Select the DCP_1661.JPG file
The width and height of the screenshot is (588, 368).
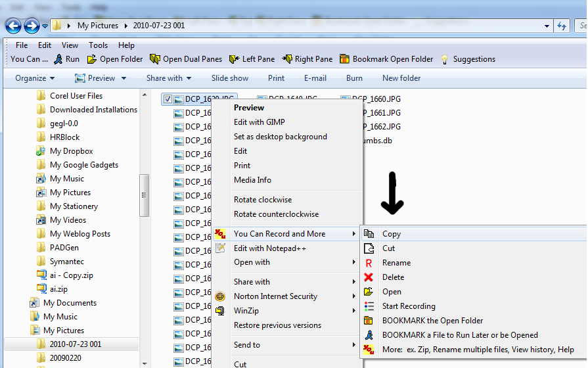[382, 113]
